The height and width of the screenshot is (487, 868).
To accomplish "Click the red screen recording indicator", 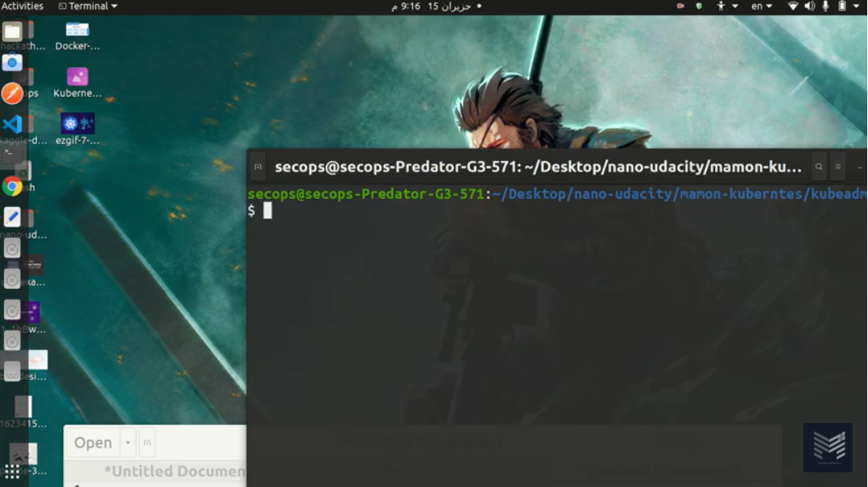I will coord(681,6).
